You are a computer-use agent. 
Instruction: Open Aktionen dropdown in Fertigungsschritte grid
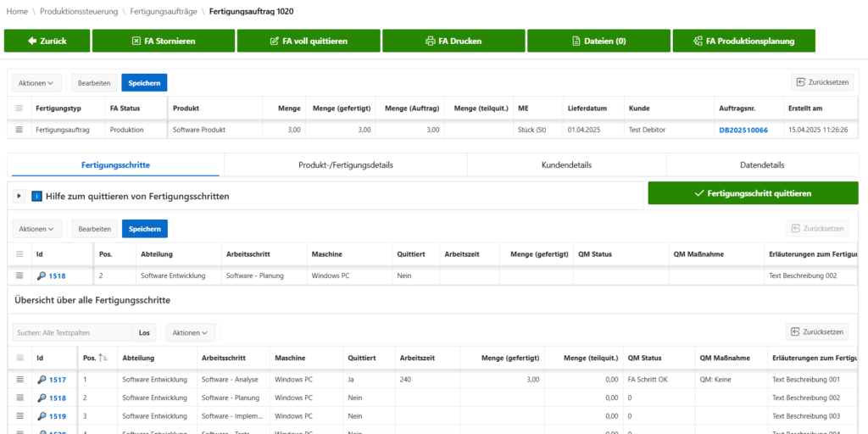(x=36, y=229)
